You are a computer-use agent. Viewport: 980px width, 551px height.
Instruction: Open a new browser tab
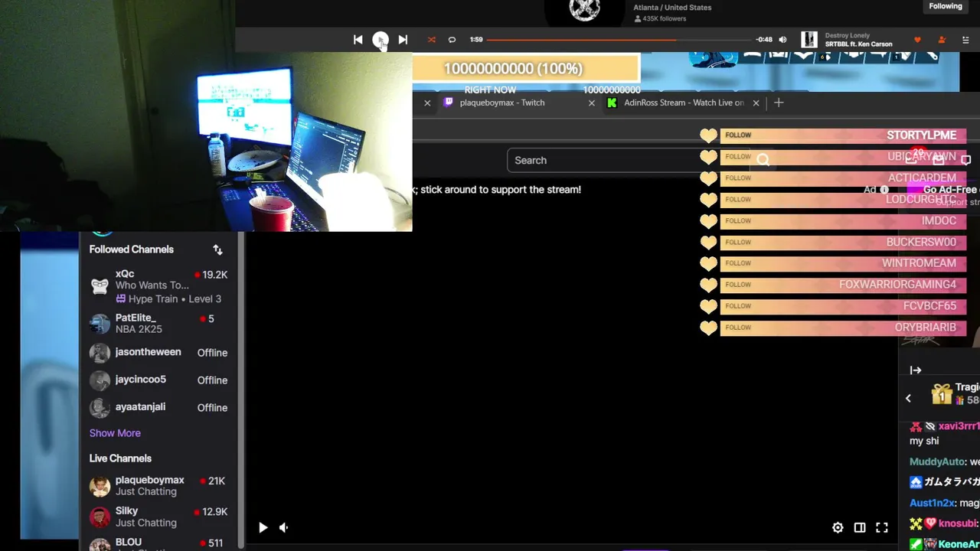coord(779,103)
